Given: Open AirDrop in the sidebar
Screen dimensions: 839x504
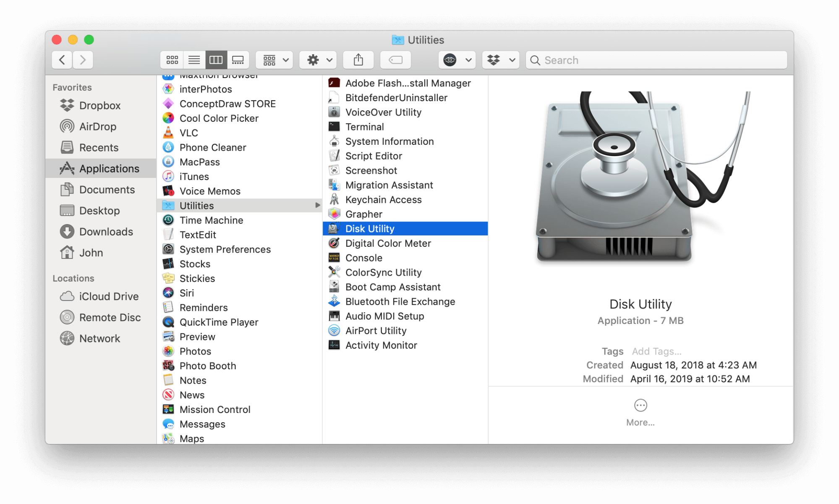Looking at the screenshot, I should tap(101, 127).
